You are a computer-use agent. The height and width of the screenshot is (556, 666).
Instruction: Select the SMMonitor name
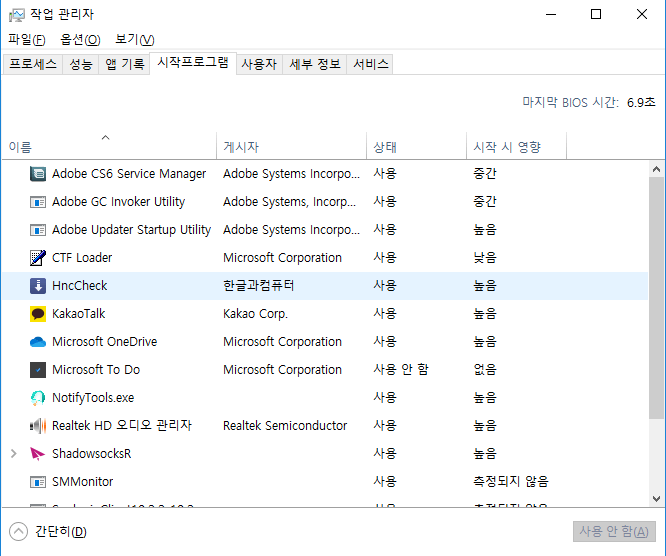tap(82, 482)
